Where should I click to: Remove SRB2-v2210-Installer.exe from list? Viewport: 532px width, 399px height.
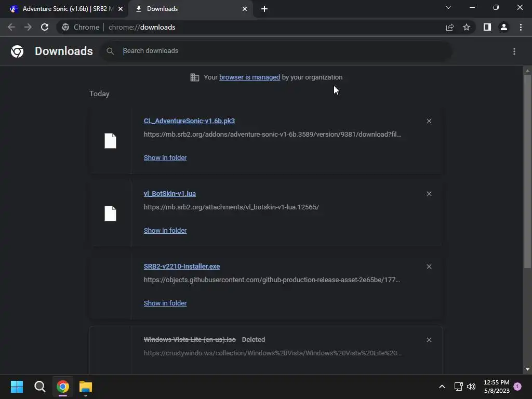tap(429, 267)
